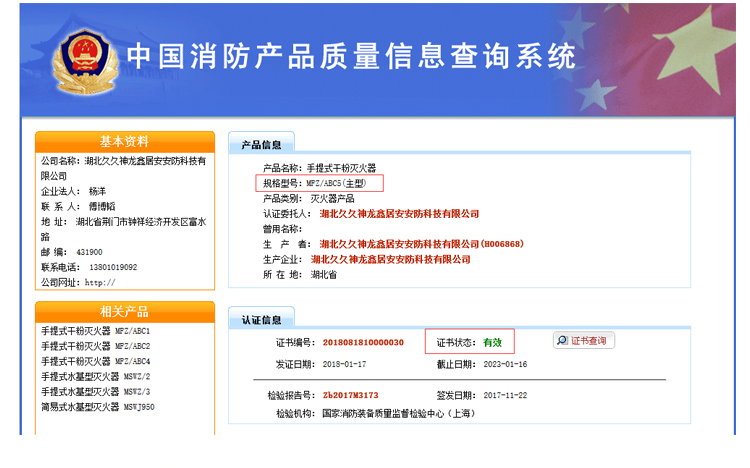Click the 公司名称 value in 基本资料 panel

click(123, 168)
